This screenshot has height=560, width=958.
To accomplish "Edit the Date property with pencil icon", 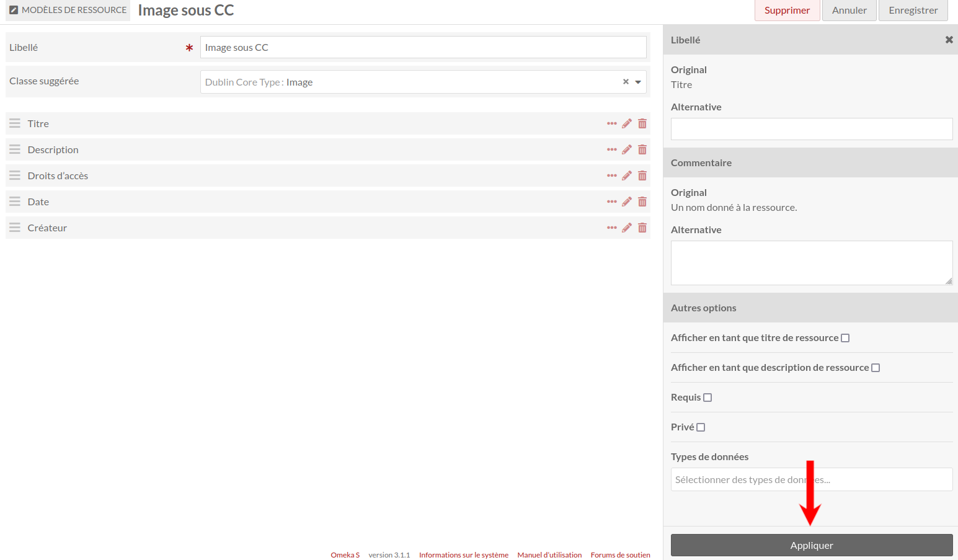I will [627, 202].
